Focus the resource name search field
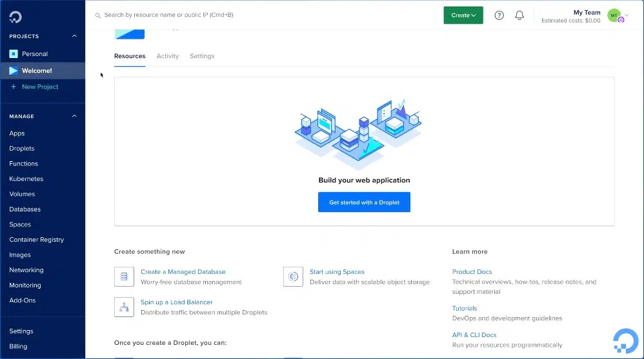 (x=169, y=15)
